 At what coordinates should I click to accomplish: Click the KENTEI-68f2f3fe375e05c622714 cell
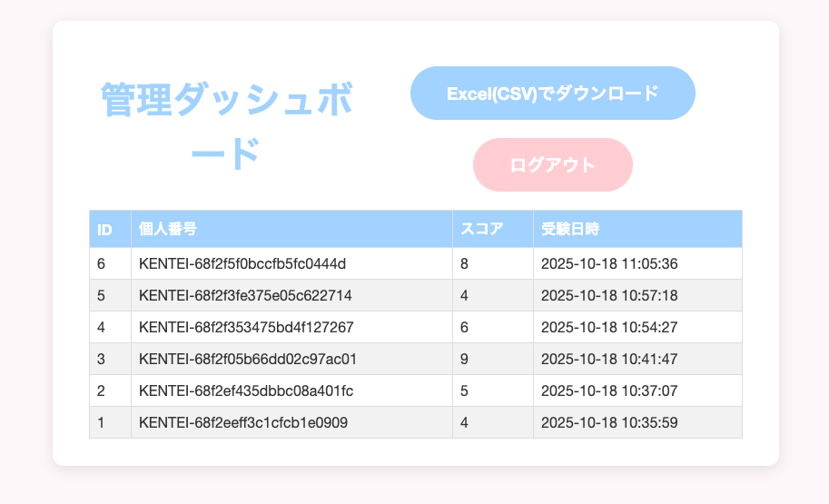pos(245,295)
